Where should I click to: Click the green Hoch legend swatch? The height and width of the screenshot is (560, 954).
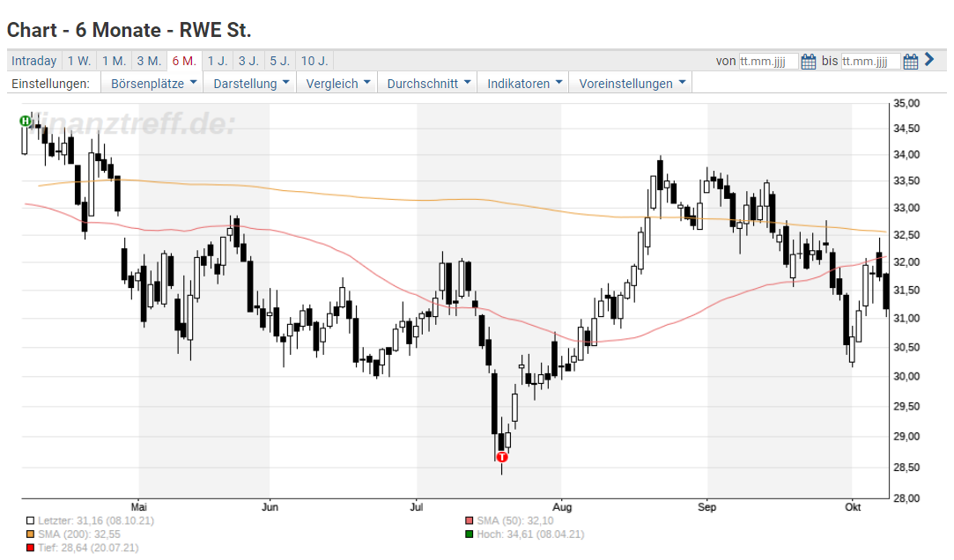pos(469,534)
